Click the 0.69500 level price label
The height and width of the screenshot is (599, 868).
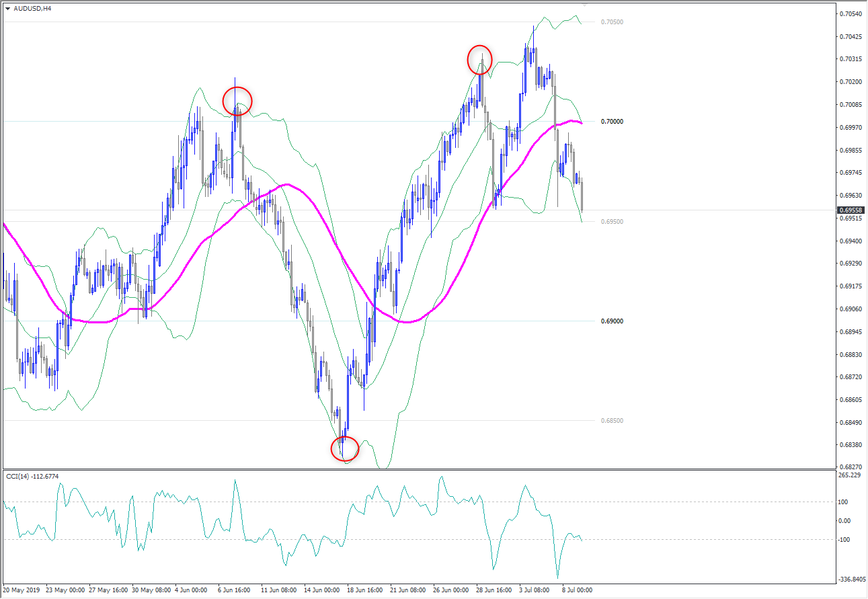point(612,222)
